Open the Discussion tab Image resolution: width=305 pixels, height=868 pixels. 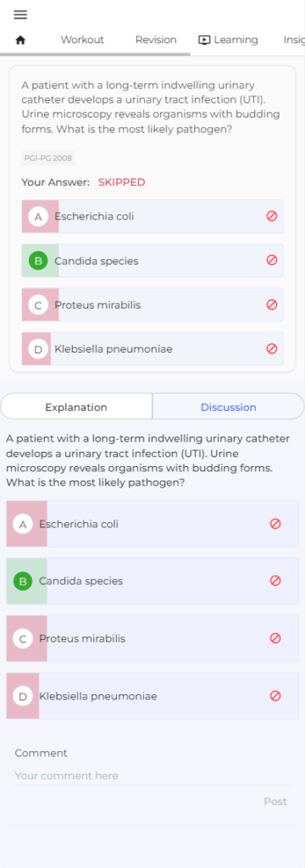228,407
